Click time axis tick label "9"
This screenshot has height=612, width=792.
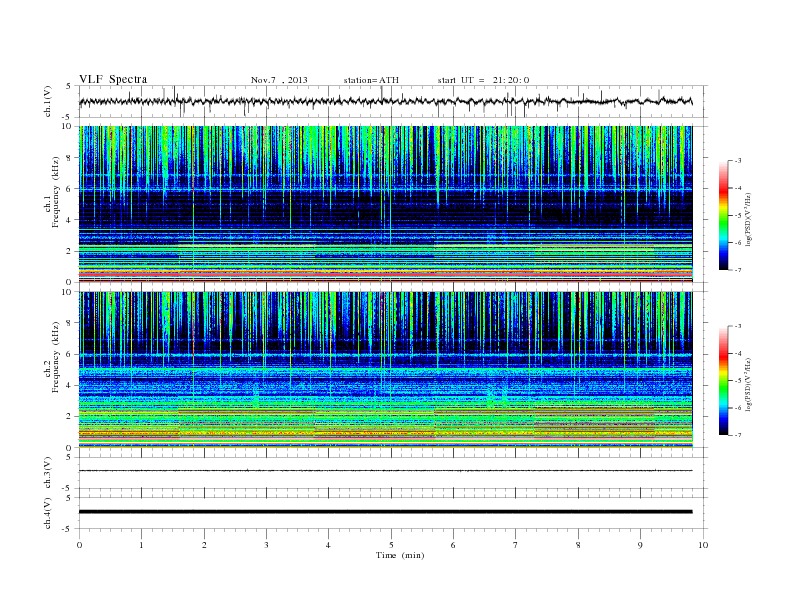point(640,545)
